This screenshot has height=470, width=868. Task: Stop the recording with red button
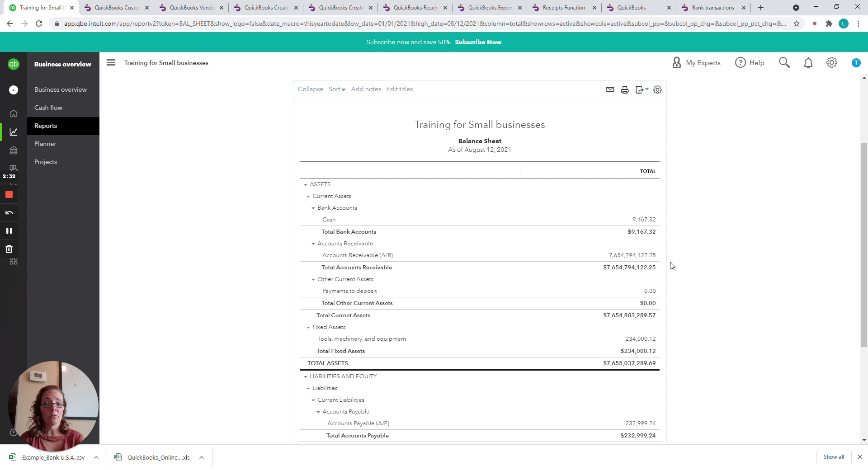click(9, 195)
